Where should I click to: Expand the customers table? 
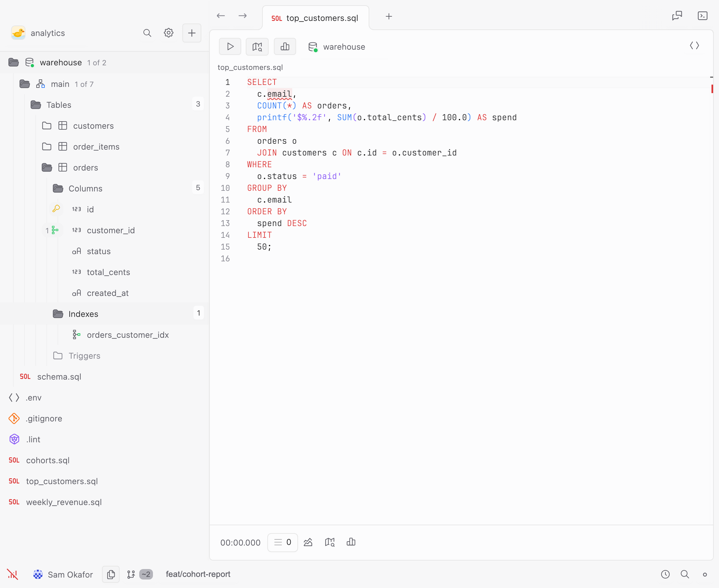[47, 126]
